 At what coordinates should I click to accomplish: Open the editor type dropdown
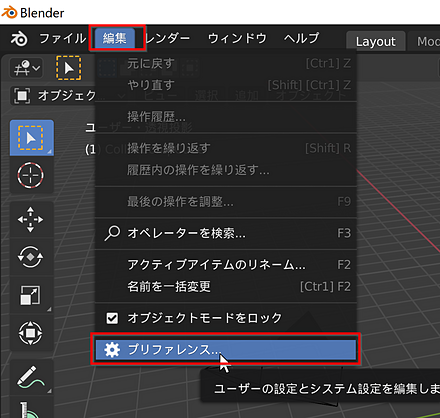click(27, 68)
